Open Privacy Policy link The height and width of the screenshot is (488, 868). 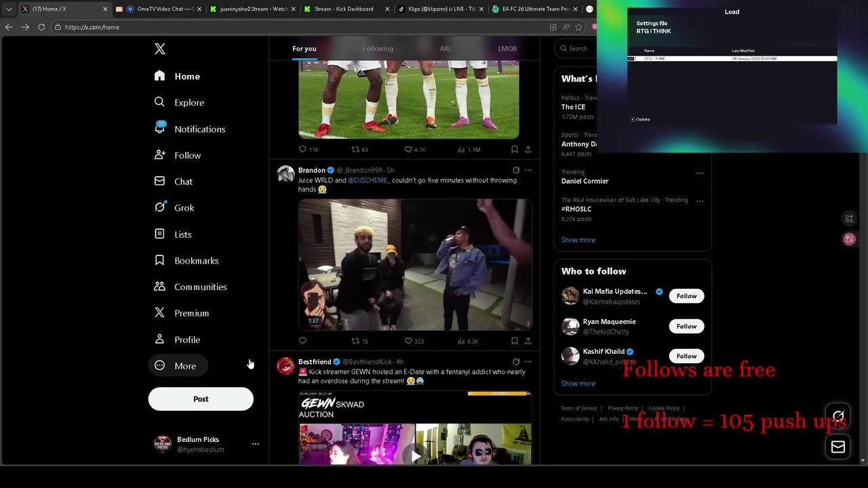tap(623, 408)
